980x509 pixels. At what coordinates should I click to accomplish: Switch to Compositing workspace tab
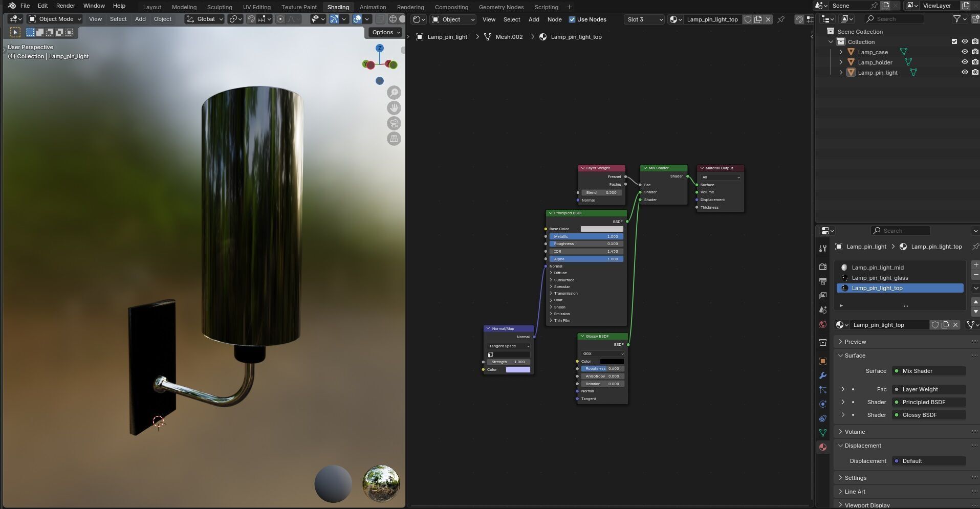[x=451, y=7]
